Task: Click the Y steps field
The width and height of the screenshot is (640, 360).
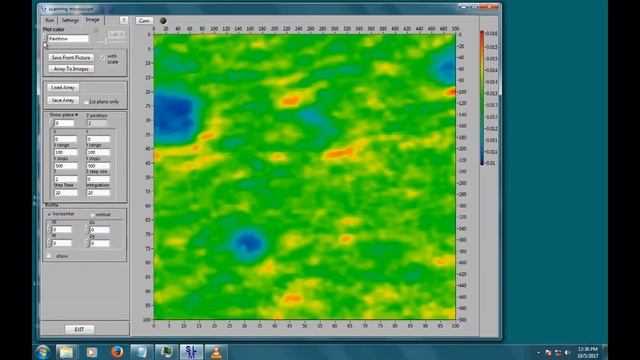Action: click(98, 166)
